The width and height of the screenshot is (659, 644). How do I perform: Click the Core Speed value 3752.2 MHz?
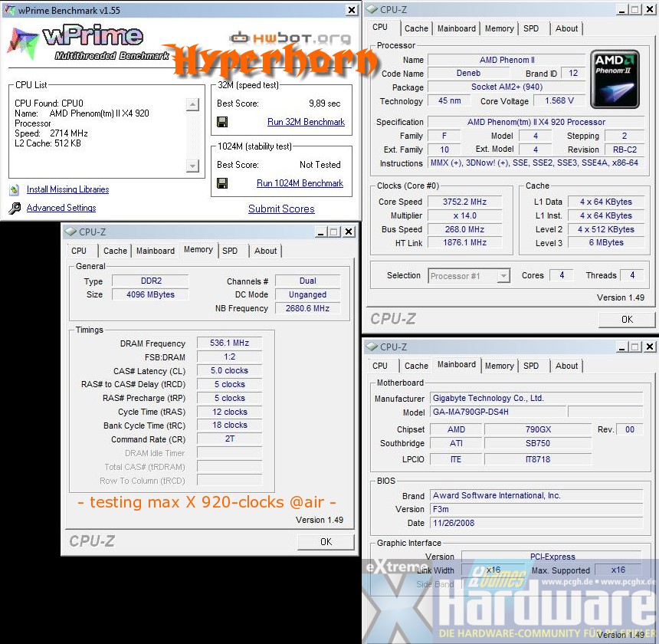pos(464,202)
